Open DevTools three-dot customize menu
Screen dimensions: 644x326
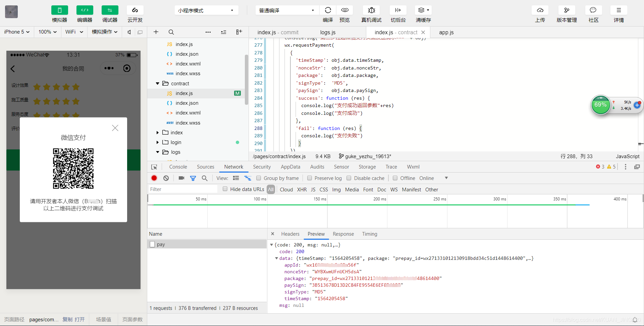coord(625,167)
